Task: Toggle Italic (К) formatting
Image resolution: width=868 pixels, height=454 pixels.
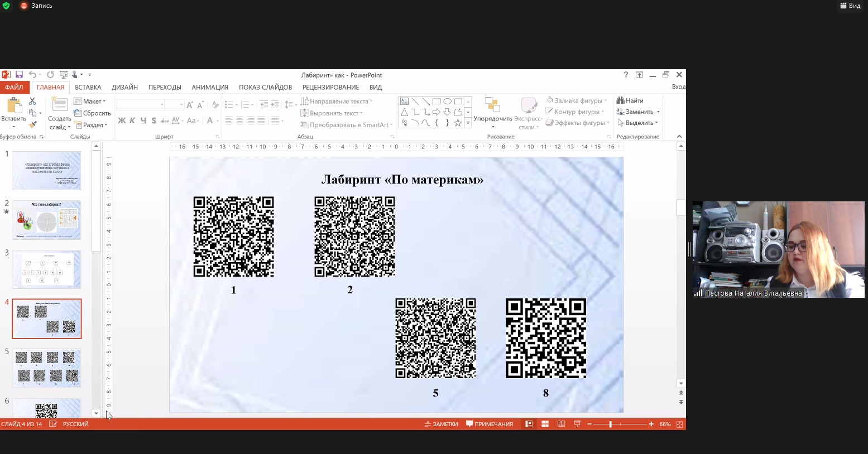Action: (x=132, y=120)
